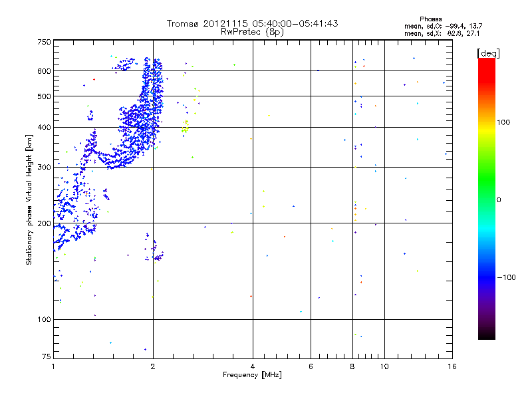The height and width of the screenshot is (399, 532).
Task: Click the x-axis tick label '16'
Action: (x=452, y=366)
